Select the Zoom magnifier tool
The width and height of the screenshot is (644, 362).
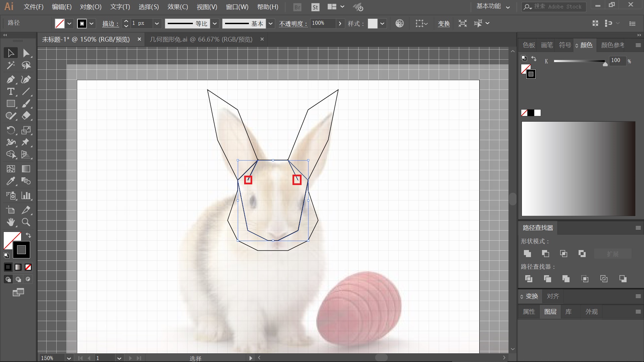26,222
